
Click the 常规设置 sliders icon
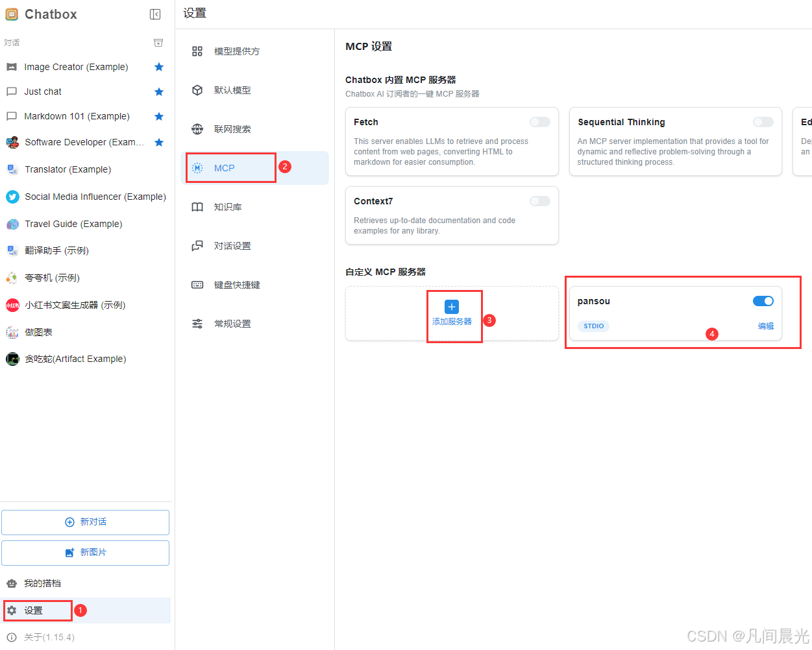point(197,323)
